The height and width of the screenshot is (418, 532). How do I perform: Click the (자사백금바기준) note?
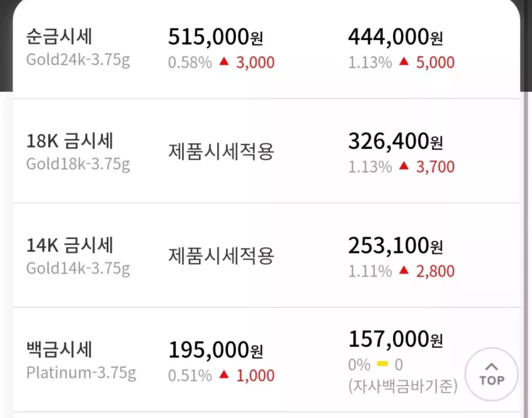[x=403, y=385]
